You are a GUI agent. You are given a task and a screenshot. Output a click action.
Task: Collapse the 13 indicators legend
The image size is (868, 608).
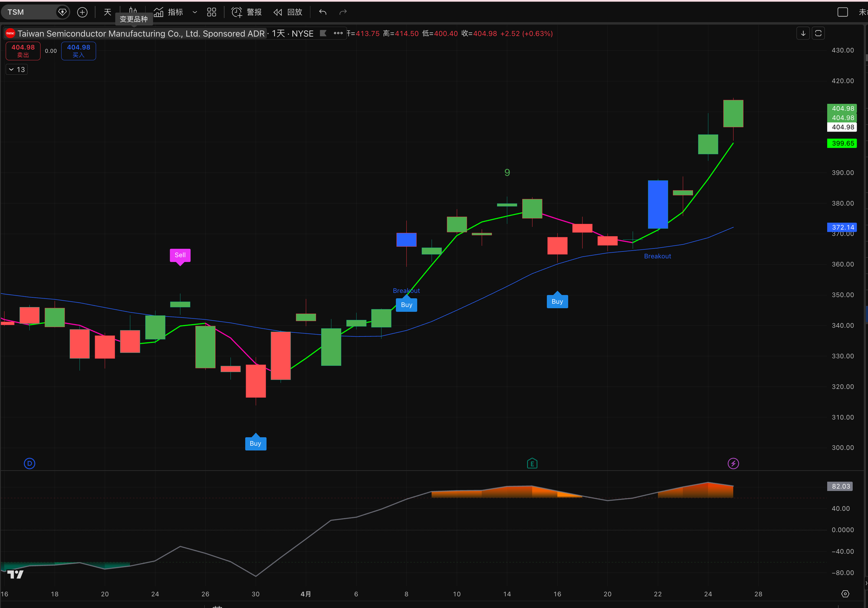16,69
